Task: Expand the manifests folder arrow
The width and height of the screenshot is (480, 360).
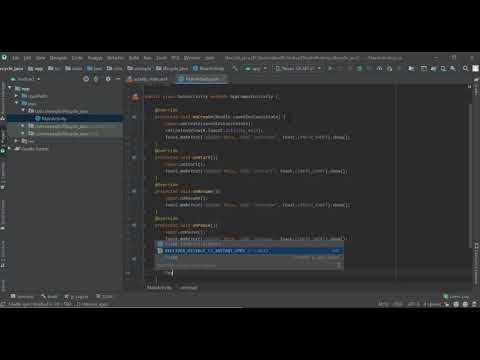Action: (17, 96)
